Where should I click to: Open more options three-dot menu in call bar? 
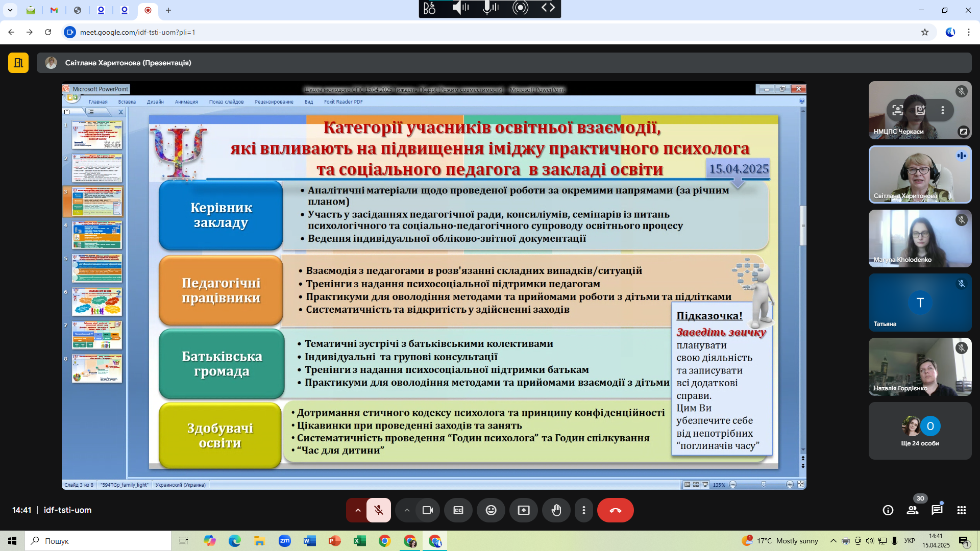tap(584, 510)
